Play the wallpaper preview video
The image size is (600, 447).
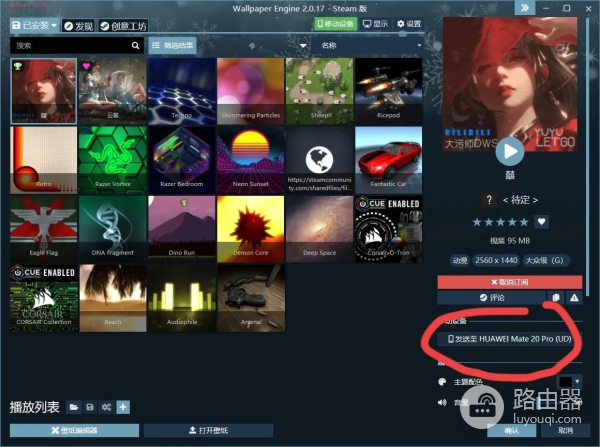(x=510, y=150)
